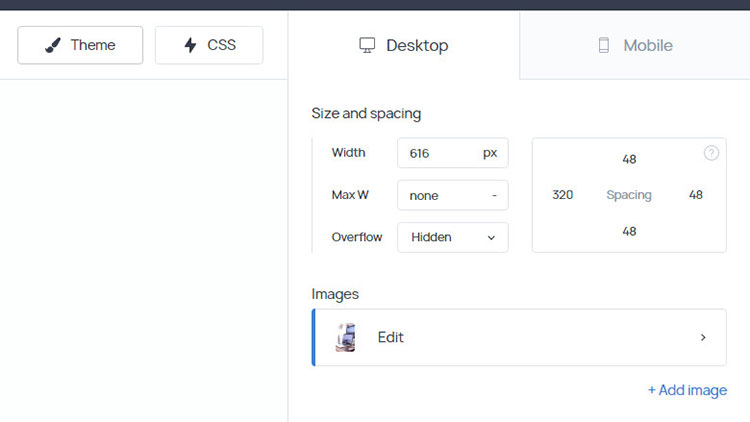Edit the top spacing value 48
This screenshot has width=750, height=422.
pyautogui.click(x=629, y=159)
